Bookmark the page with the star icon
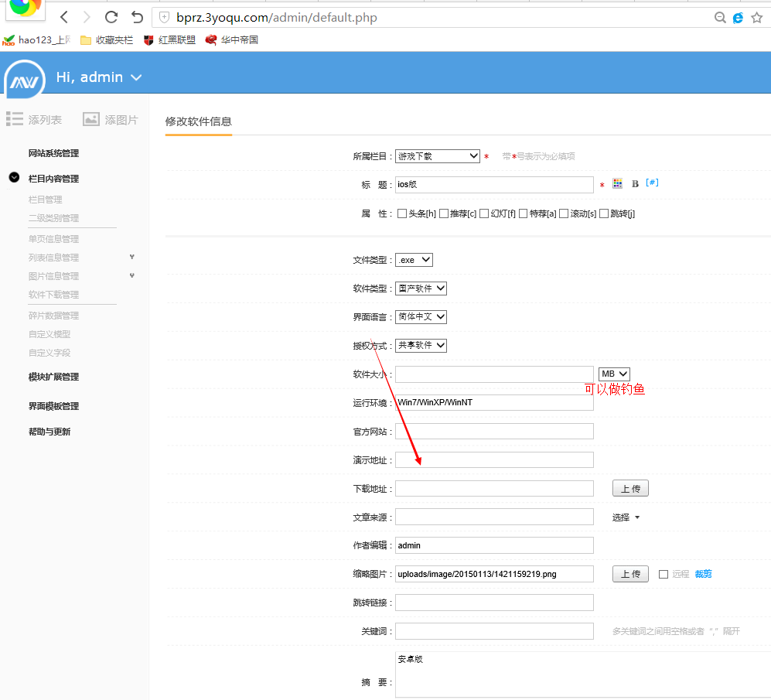771x700 pixels. [x=757, y=18]
